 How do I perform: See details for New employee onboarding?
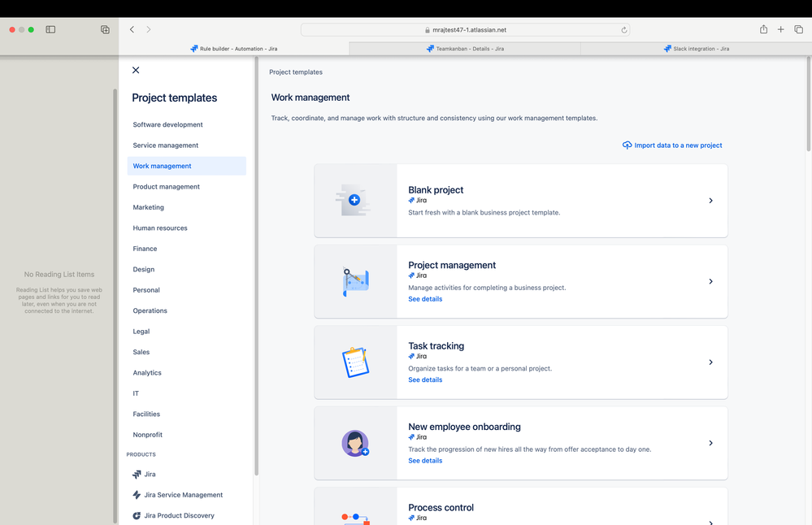pyautogui.click(x=425, y=461)
